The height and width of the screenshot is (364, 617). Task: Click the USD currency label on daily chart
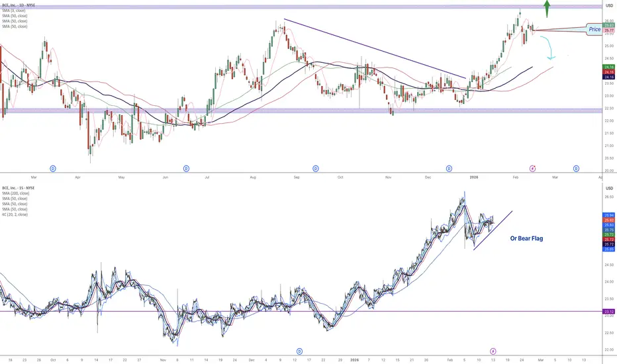pos(609,5)
